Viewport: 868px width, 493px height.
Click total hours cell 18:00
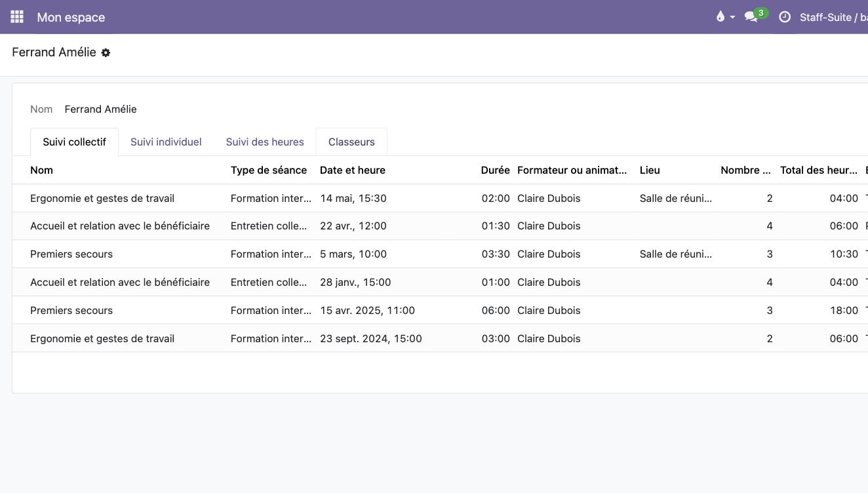(x=844, y=310)
